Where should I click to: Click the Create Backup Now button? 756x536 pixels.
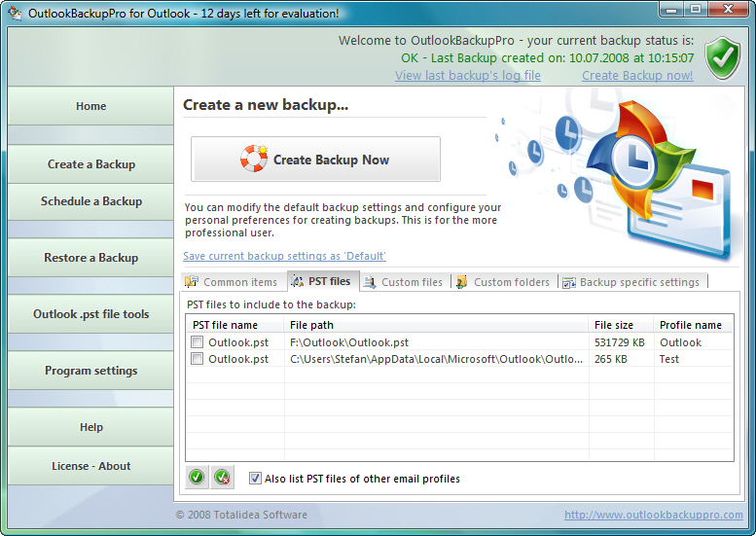pos(316,160)
